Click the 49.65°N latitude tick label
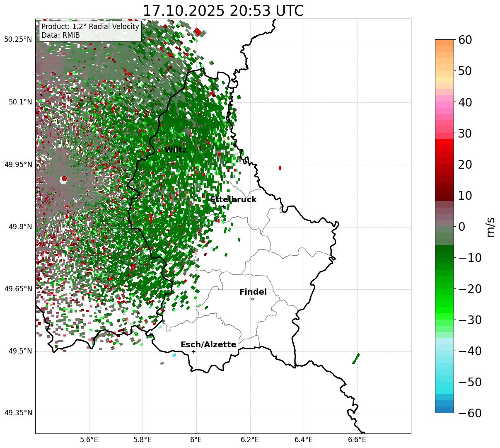 point(18,289)
